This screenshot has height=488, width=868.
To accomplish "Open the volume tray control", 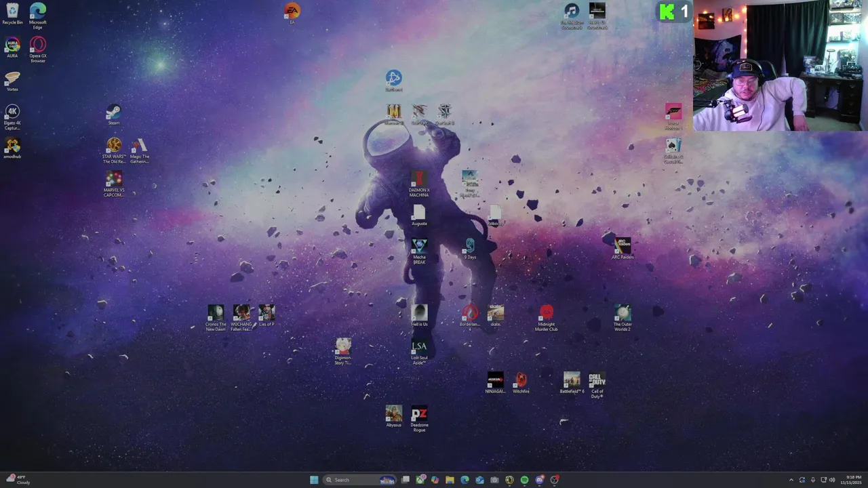I will pyautogui.click(x=832, y=480).
